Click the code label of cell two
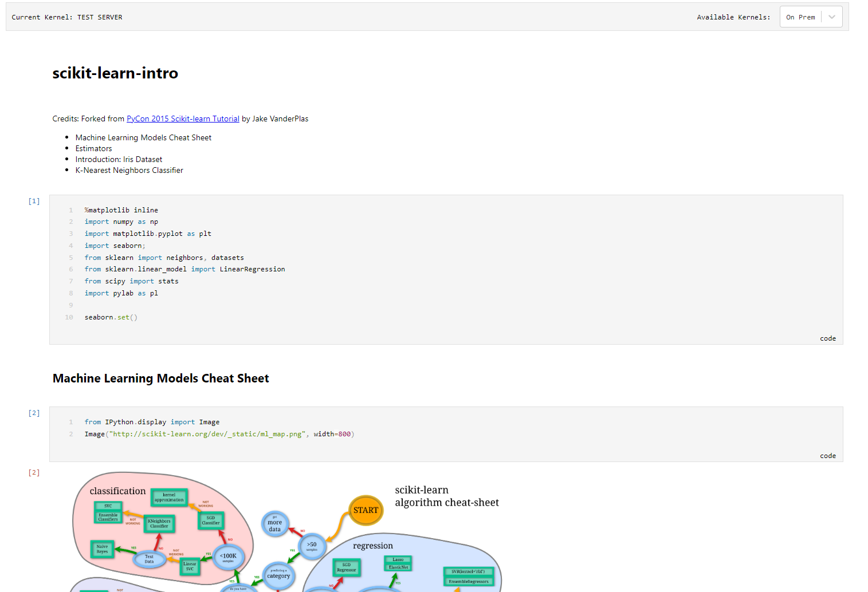This screenshot has width=868, height=592. click(x=828, y=456)
